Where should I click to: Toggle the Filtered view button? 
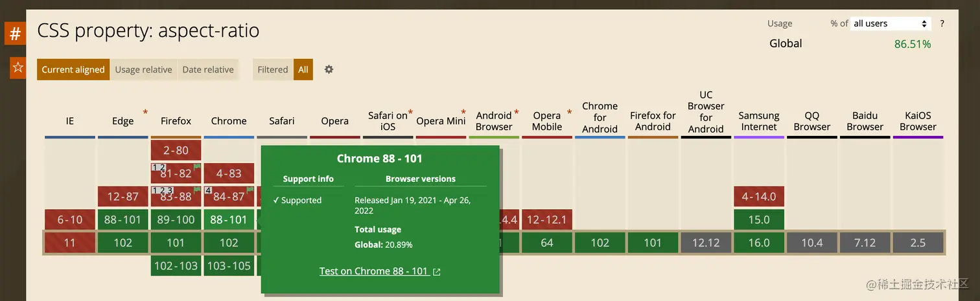pos(272,69)
